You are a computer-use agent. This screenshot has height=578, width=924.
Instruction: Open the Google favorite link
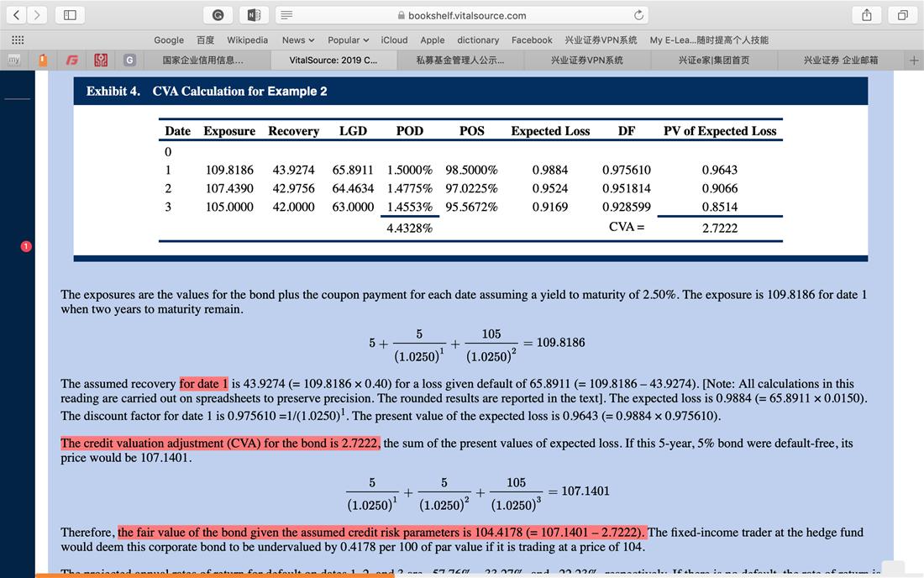pos(169,40)
